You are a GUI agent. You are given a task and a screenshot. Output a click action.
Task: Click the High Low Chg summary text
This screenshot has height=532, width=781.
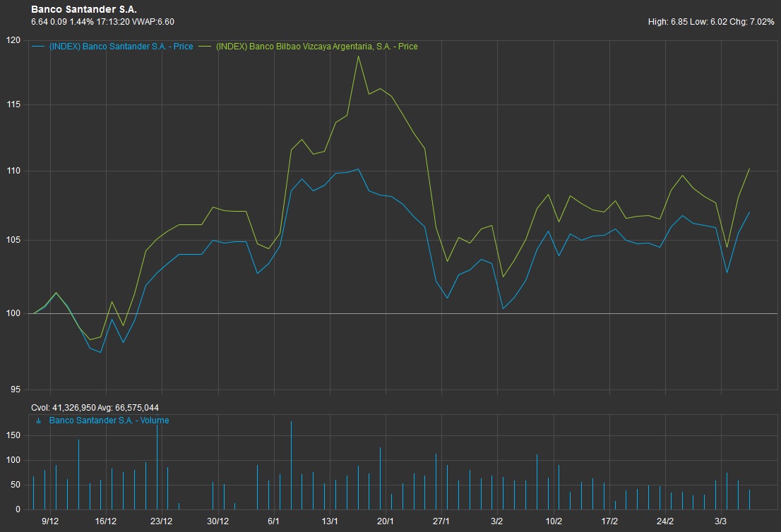(x=711, y=22)
